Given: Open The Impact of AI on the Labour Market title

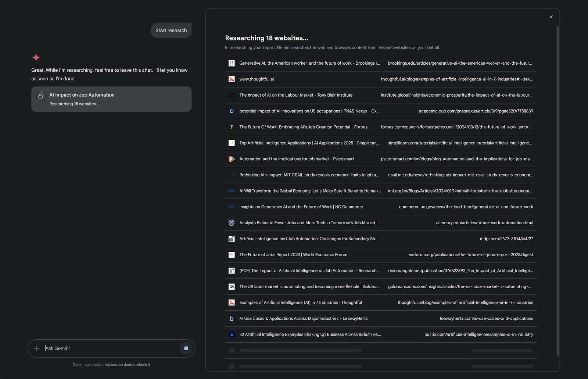Looking at the screenshot, I should pos(296,95).
